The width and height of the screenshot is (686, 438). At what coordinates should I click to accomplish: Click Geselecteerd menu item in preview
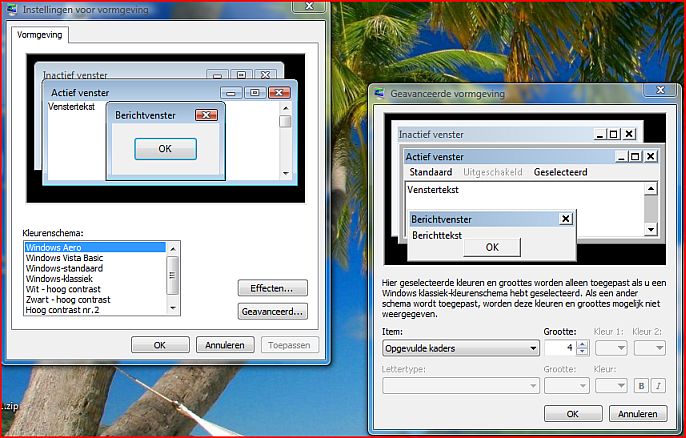pyautogui.click(x=560, y=172)
